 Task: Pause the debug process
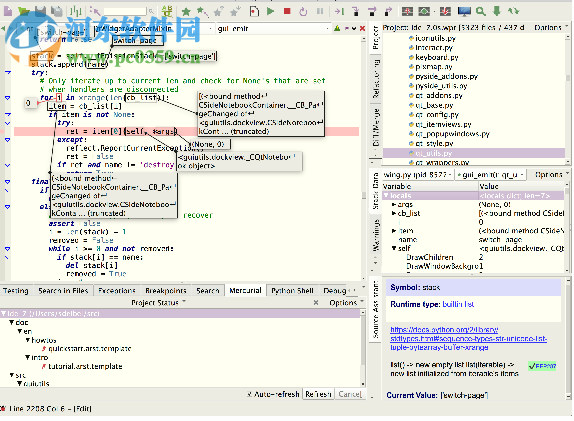click(320, 11)
